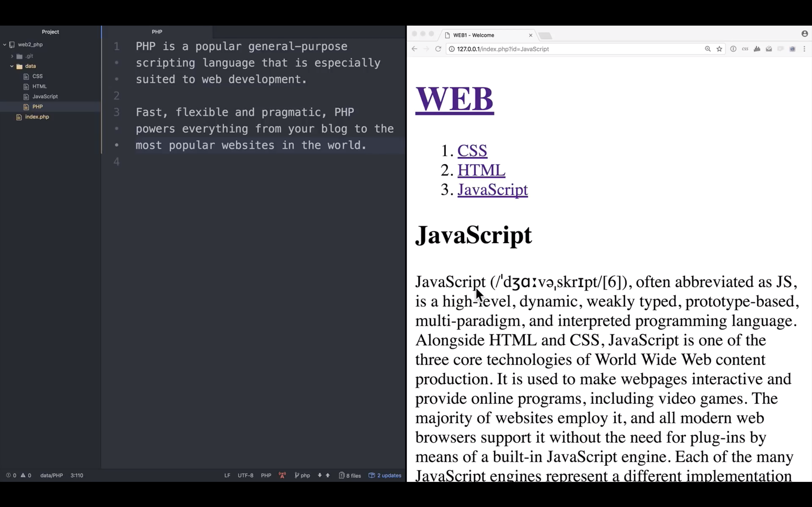Select the PHP editor tab
Screen dimensions: 812x507
click(x=157, y=32)
